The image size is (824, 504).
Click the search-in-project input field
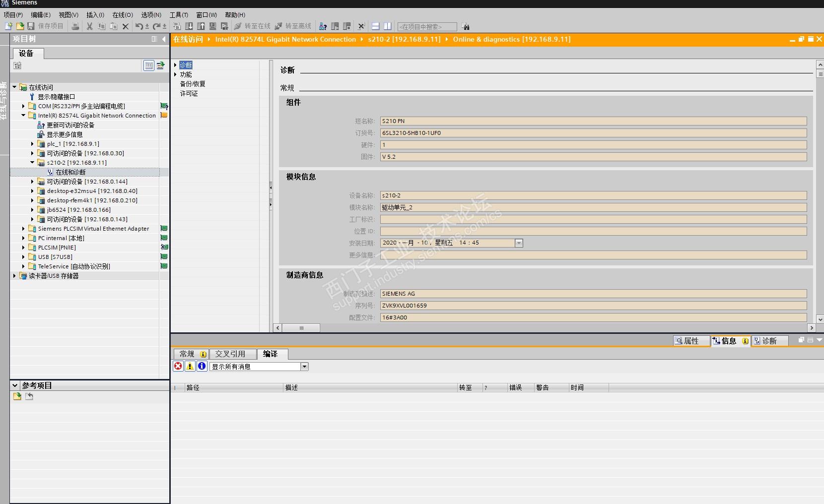click(x=427, y=27)
